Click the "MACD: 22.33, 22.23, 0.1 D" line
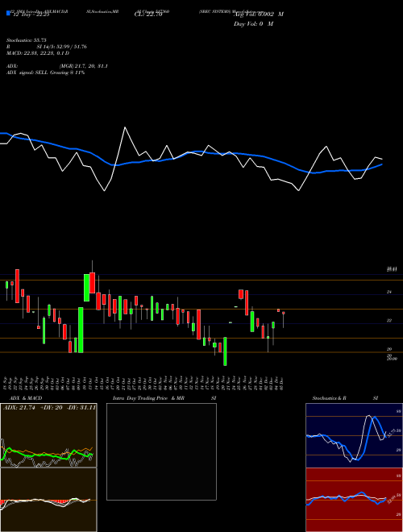The image size is (403, 532). 38,53
